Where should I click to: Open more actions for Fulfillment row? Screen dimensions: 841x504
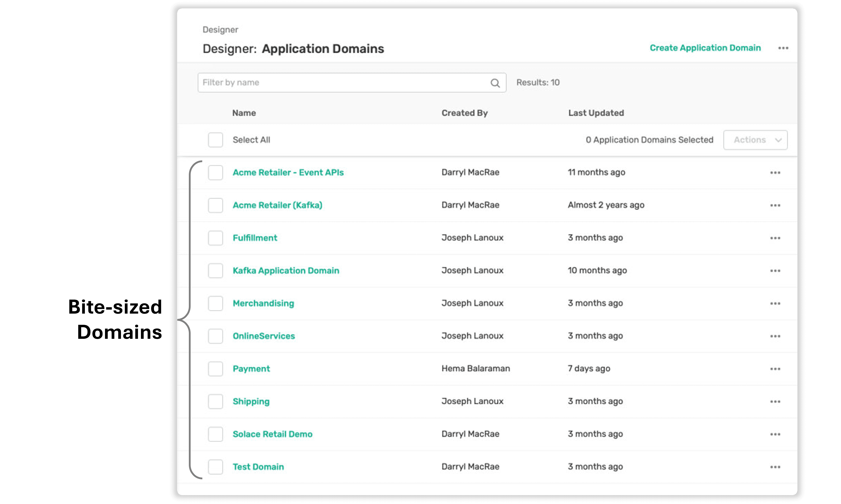pyautogui.click(x=775, y=238)
